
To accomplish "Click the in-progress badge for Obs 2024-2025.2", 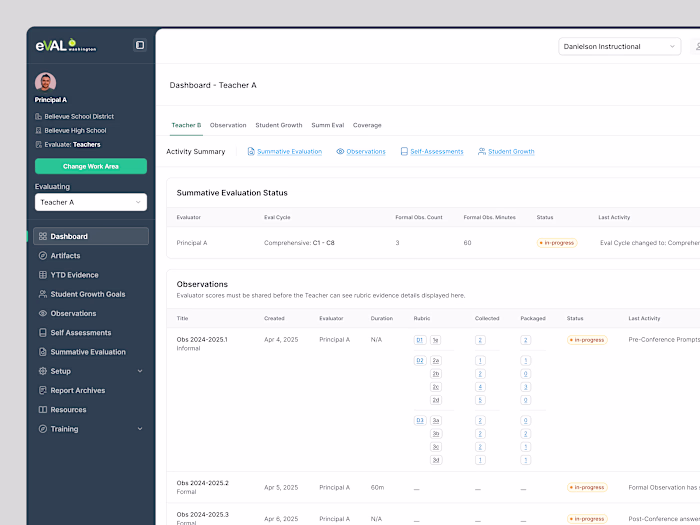I will click(x=587, y=488).
